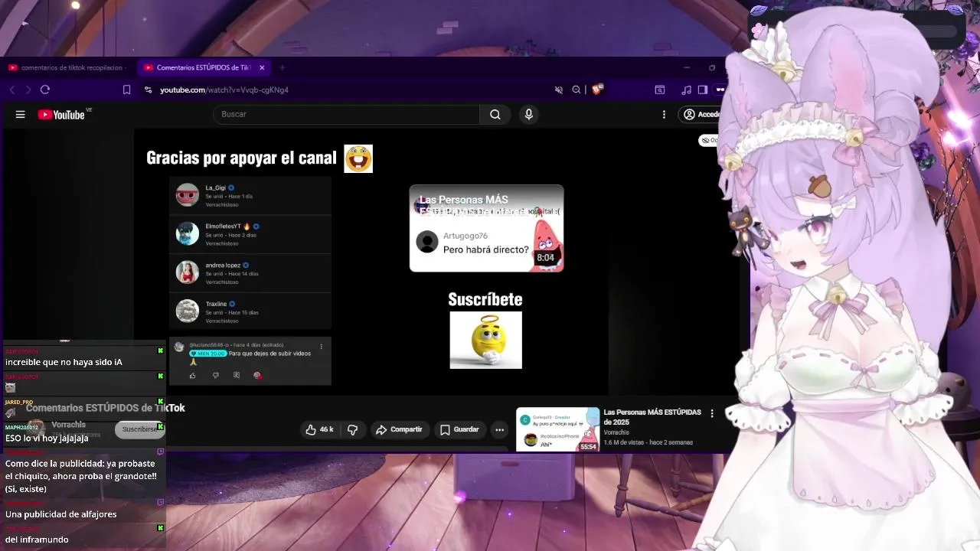Like the video with 46 k likes
Image resolution: width=980 pixels, height=551 pixels.
click(319, 429)
